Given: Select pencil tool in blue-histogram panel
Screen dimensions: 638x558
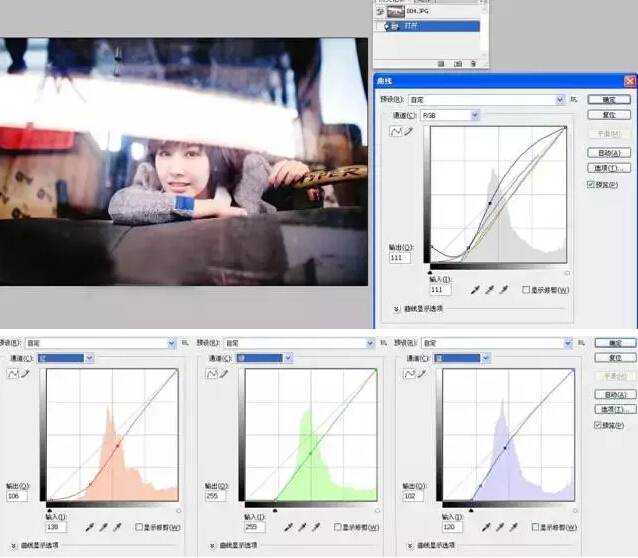Looking at the screenshot, I should (x=422, y=374).
